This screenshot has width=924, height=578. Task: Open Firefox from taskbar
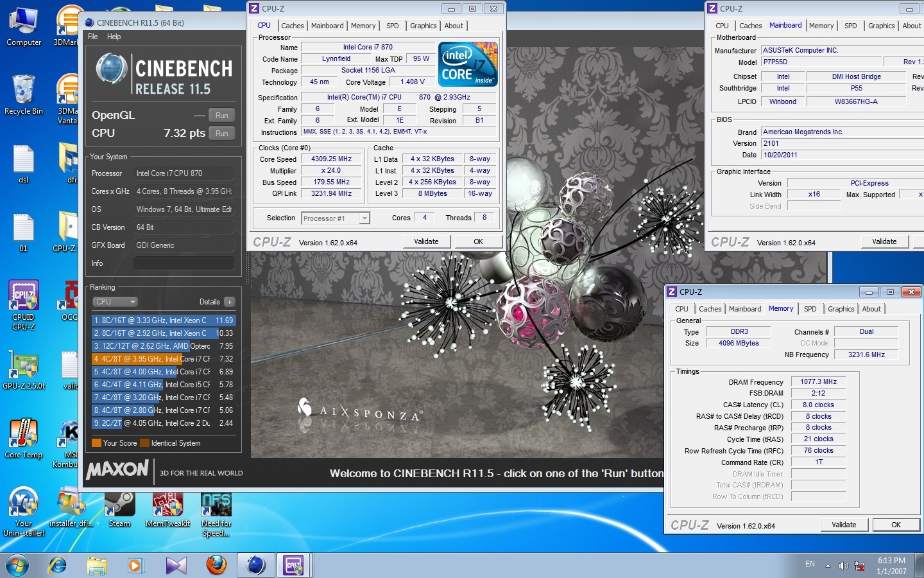click(x=216, y=566)
